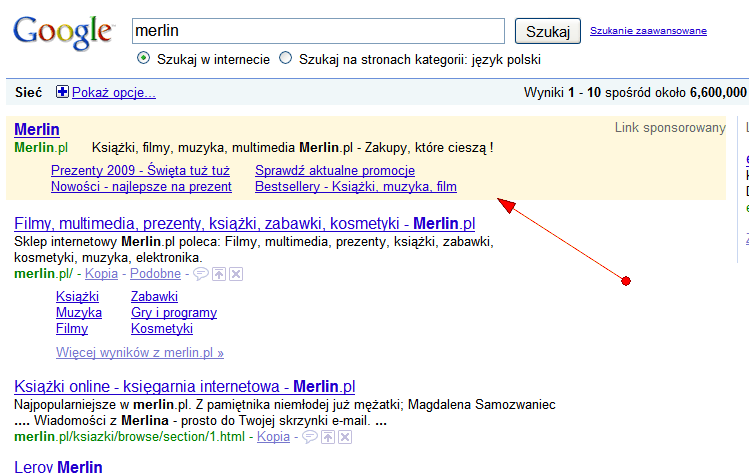The height and width of the screenshot is (473, 749).
Task: Open 'Kopia' link of ksiazki/browse result
Action: click(x=273, y=437)
